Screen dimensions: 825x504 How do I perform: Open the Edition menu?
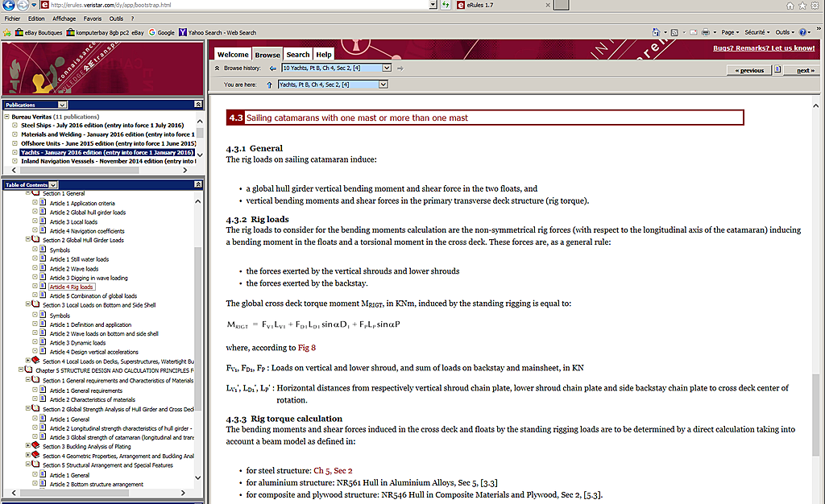pyautogui.click(x=36, y=19)
